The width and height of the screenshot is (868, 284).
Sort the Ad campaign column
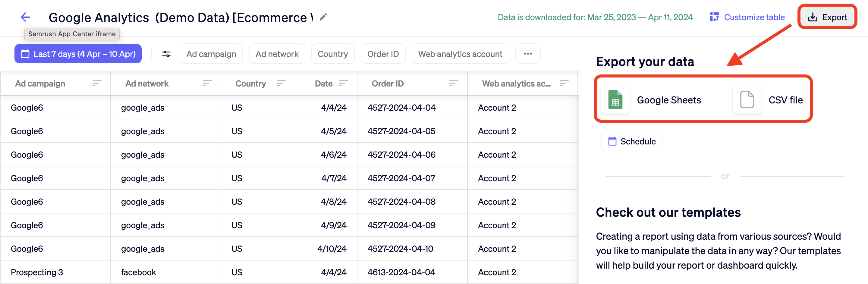coord(97,83)
